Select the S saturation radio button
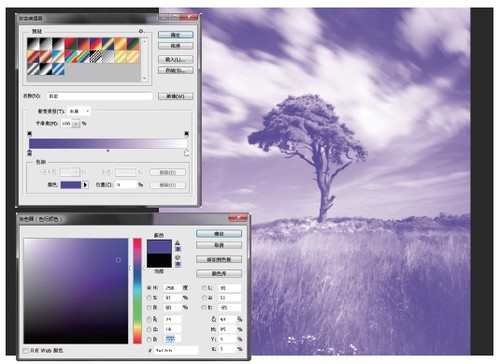 [x=149, y=297]
